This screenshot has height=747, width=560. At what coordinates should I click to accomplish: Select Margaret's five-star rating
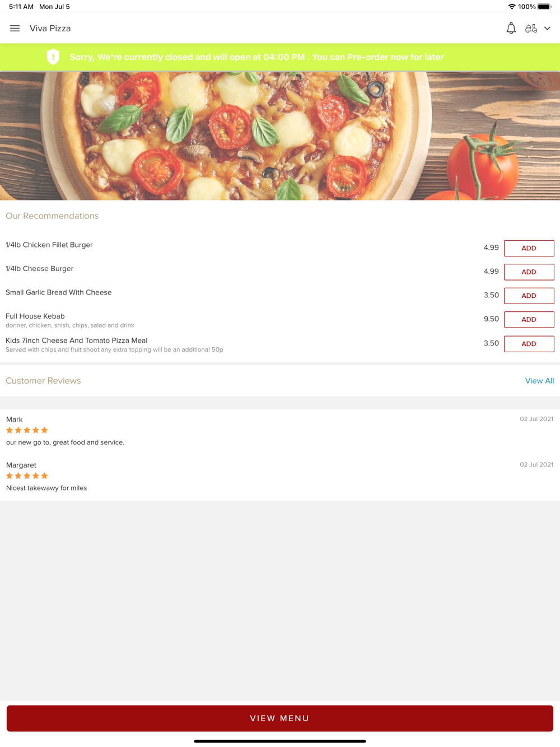click(27, 476)
